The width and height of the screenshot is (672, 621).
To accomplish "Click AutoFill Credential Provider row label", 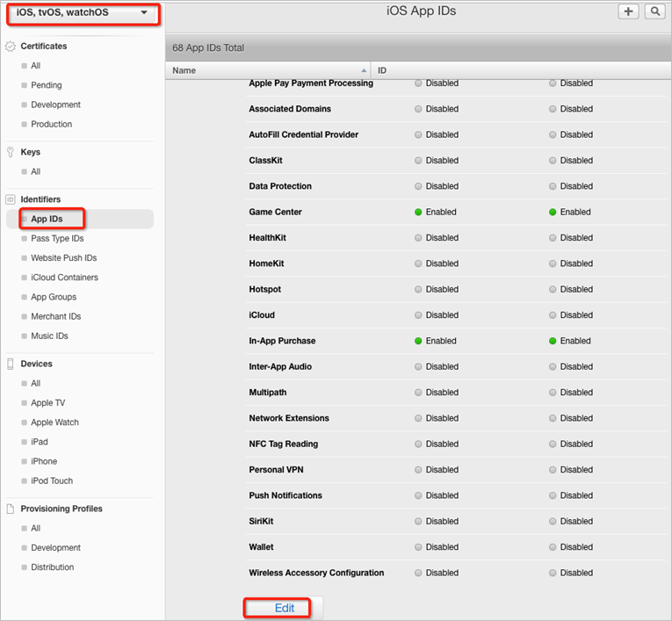I will pos(303,134).
